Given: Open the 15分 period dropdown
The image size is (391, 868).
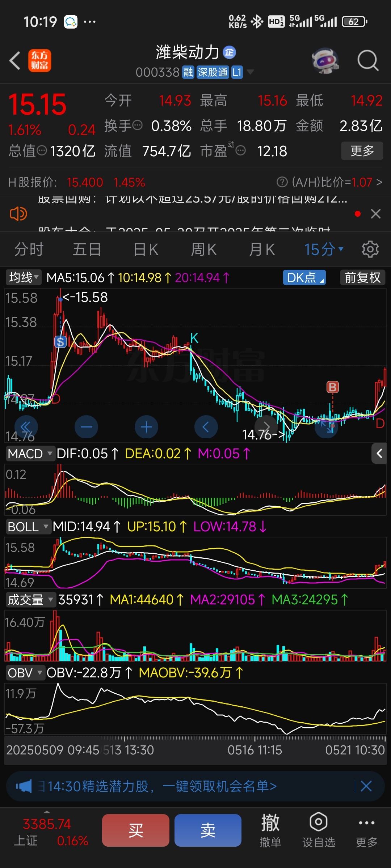Looking at the screenshot, I should pyautogui.click(x=324, y=249).
